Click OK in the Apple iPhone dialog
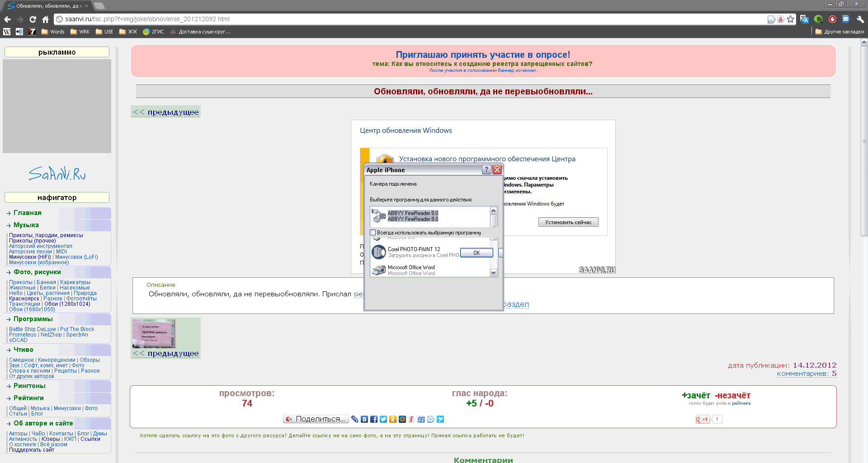The height and width of the screenshot is (463, 868). (x=476, y=253)
